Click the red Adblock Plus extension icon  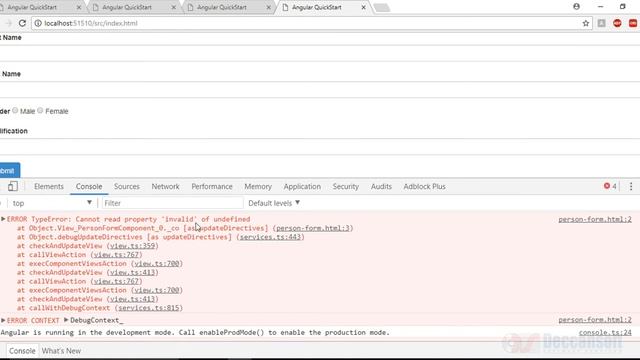[617, 23]
